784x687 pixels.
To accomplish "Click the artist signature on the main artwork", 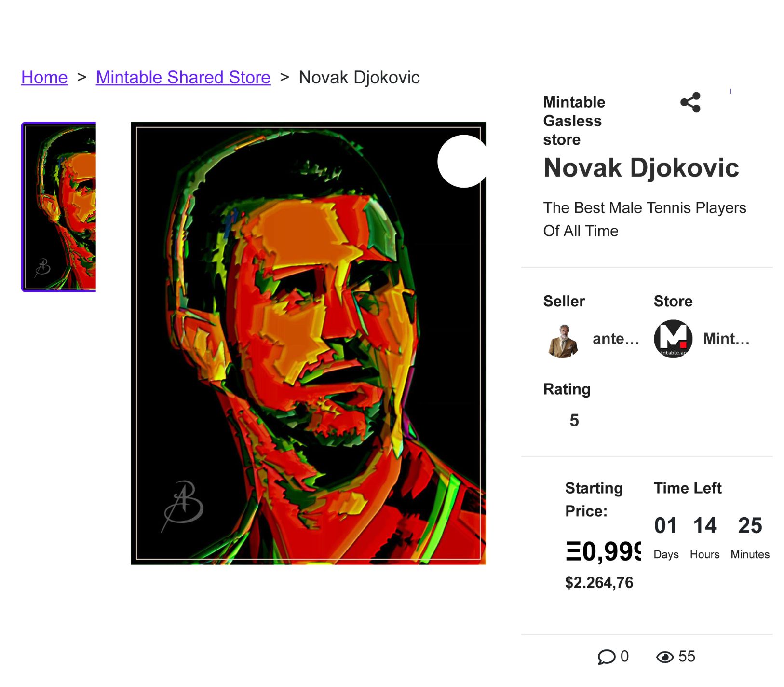I will pos(183,504).
